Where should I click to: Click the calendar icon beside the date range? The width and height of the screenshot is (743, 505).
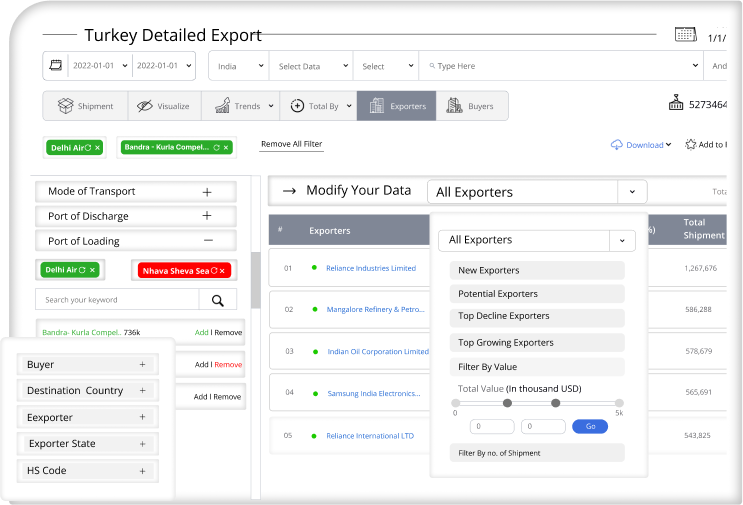(x=55, y=66)
